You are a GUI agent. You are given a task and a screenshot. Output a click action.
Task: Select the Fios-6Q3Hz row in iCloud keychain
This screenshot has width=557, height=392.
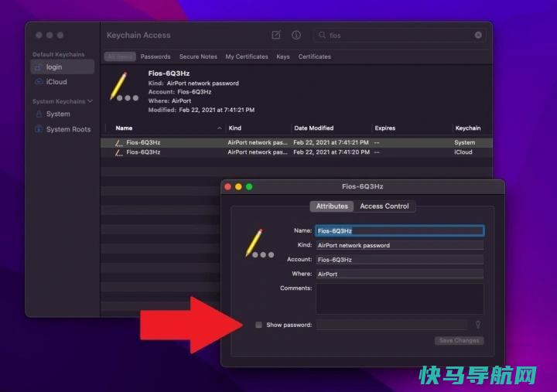click(x=296, y=152)
